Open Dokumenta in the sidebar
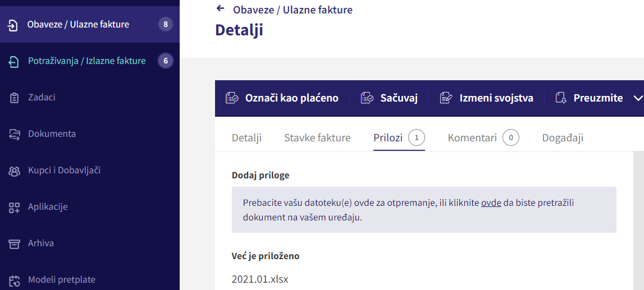The image size is (644, 290). pyautogui.click(x=52, y=134)
